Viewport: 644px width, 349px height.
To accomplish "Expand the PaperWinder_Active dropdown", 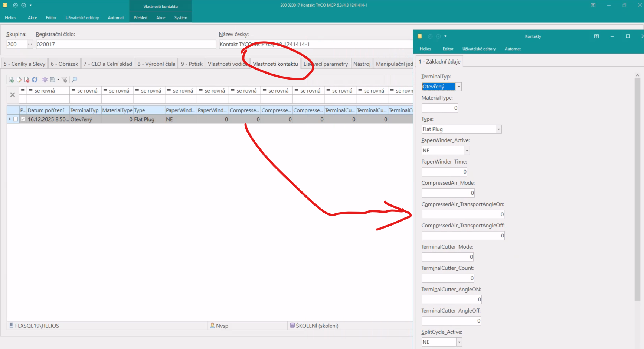I will click(467, 151).
